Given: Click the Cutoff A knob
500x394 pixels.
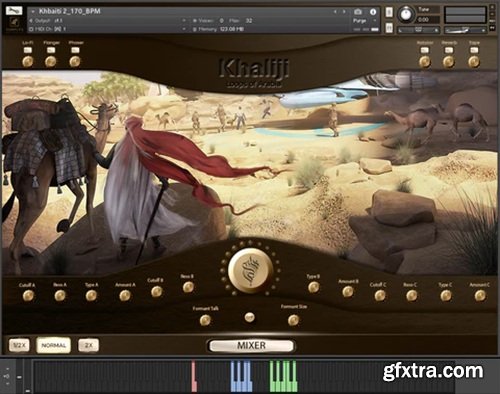Looking at the screenshot, I should click(28, 296).
